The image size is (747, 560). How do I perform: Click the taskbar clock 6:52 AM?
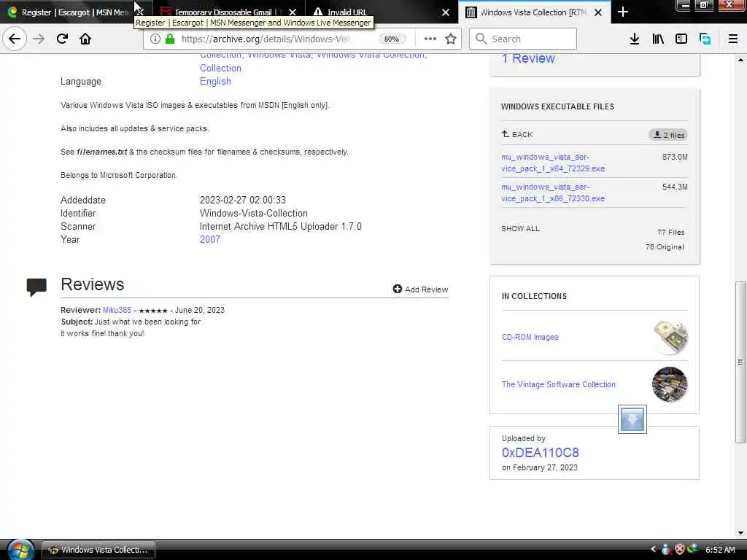[720, 550]
